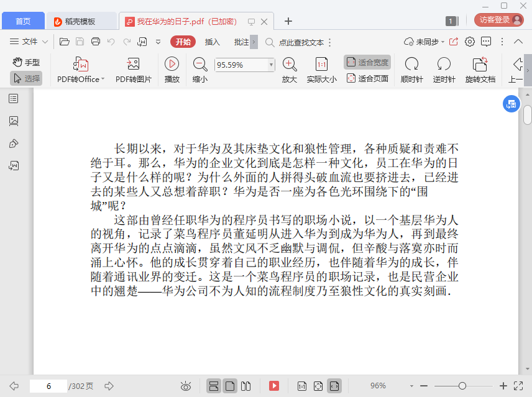Activate the select tool (选择)
Image resolution: width=532 pixels, height=397 pixels.
(x=27, y=79)
